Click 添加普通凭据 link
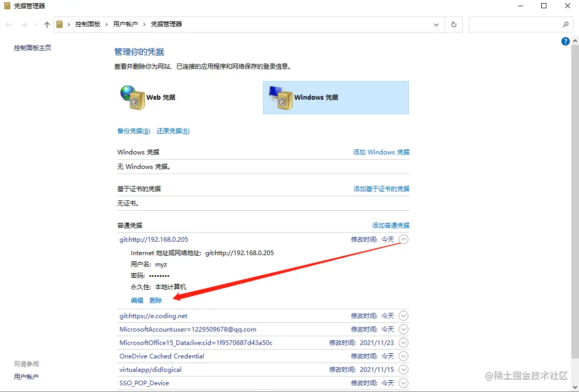Viewport: 579px width, 392px height. pyautogui.click(x=391, y=225)
